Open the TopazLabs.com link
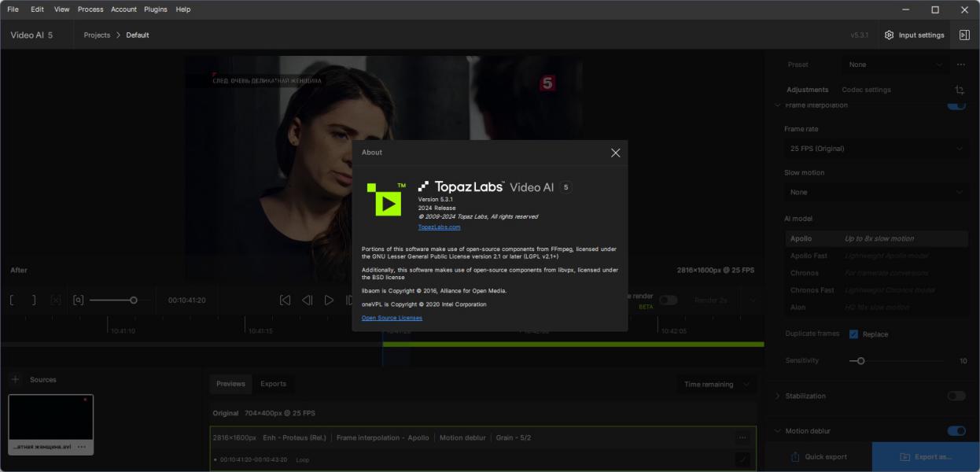 [439, 227]
